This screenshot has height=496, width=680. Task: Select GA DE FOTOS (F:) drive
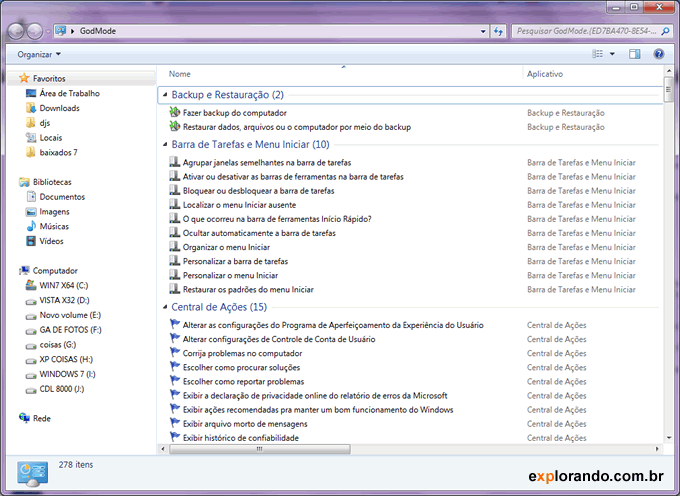click(70, 330)
